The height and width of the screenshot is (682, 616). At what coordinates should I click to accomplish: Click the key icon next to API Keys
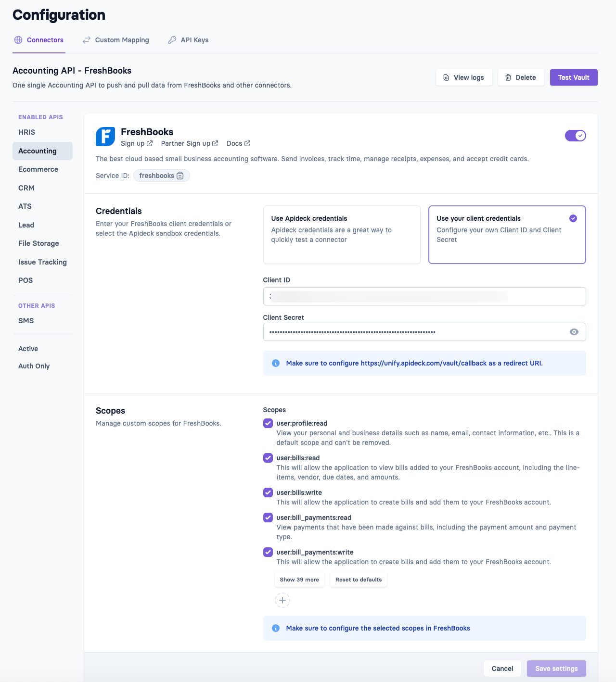coord(172,40)
